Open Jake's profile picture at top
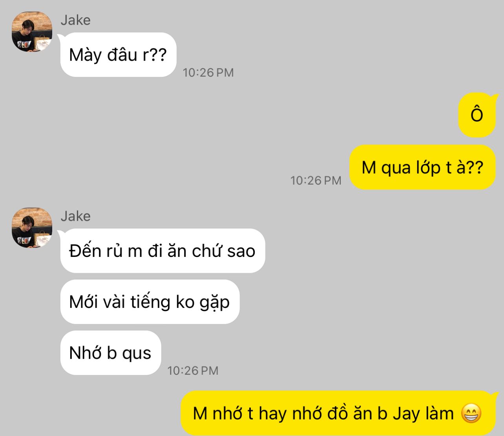This screenshot has width=504, height=436. (32, 32)
